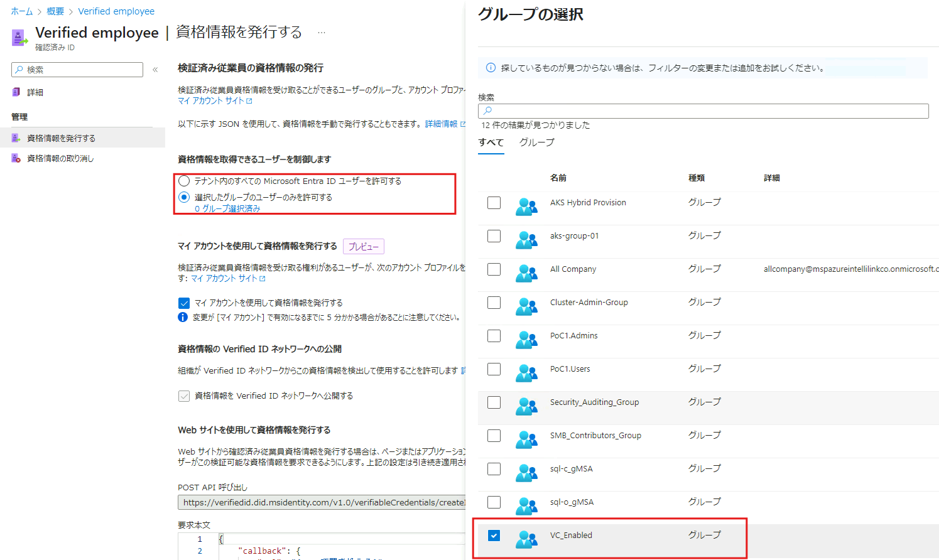The height and width of the screenshot is (560, 939).
Task: Open 詳細 in the sidebar menu
Action: pyautogui.click(x=35, y=92)
